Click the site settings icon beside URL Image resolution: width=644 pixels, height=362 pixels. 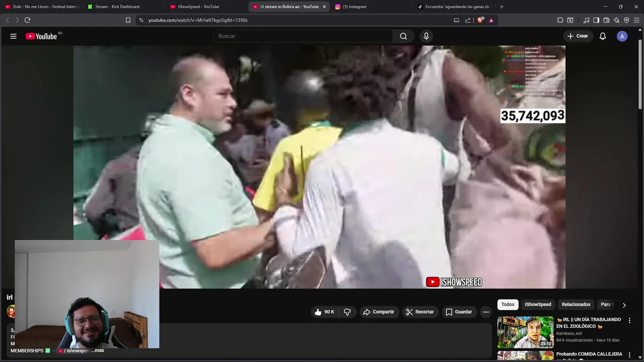click(x=141, y=20)
